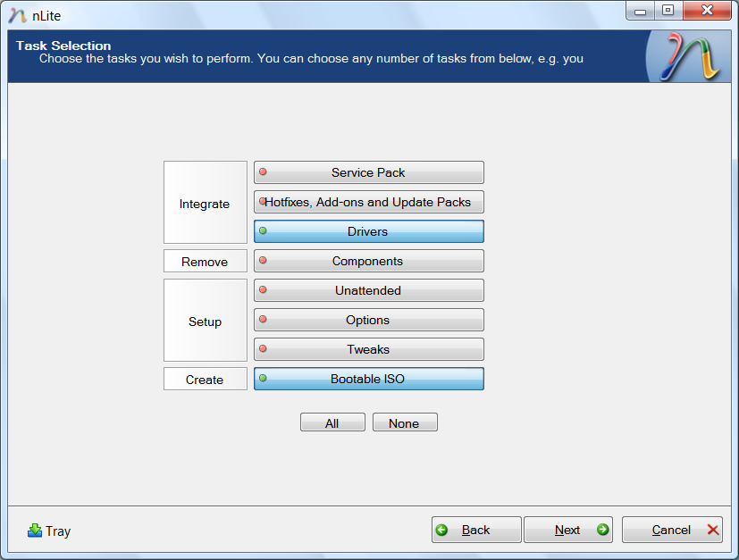Enable the Service Pack task
This screenshot has height=560, width=739.
pos(368,172)
